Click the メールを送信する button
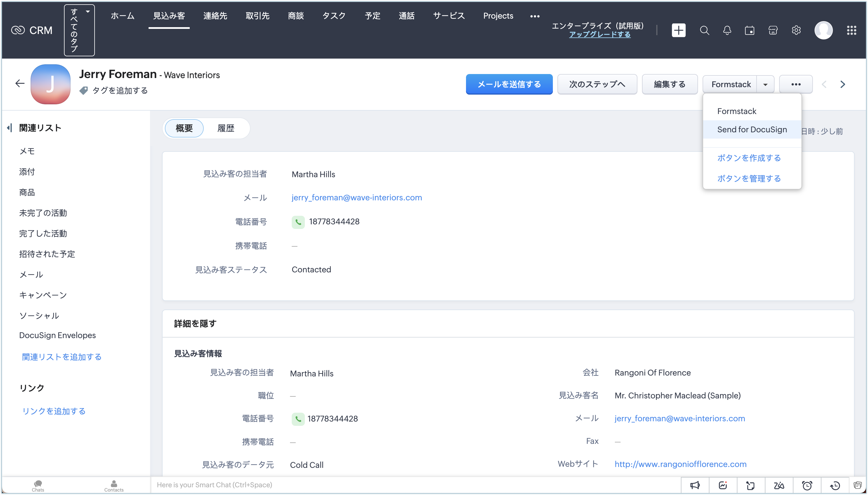 [x=509, y=84]
